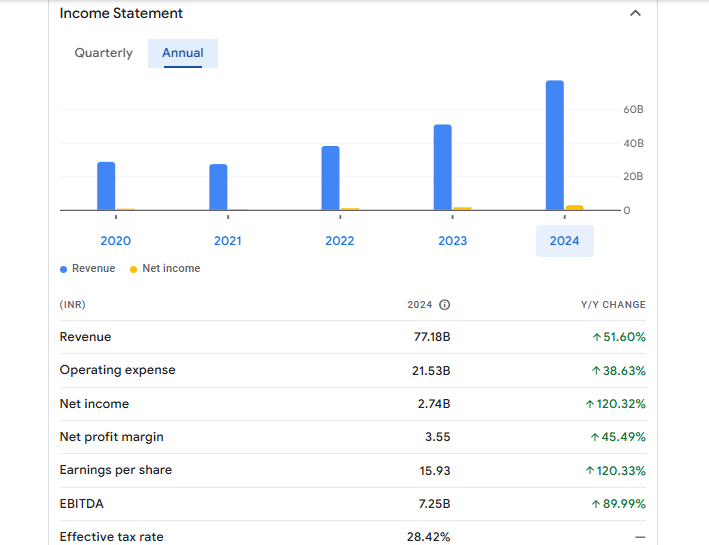This screenshot has width=709, height=545.
Task: Click the (INR) currency header
Action: (x=72, y=305)
